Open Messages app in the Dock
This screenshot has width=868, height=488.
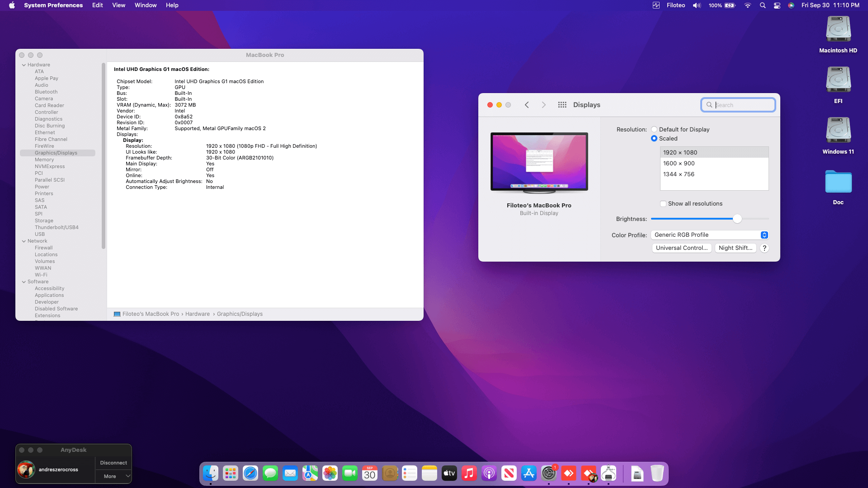[x=270, y=473]
